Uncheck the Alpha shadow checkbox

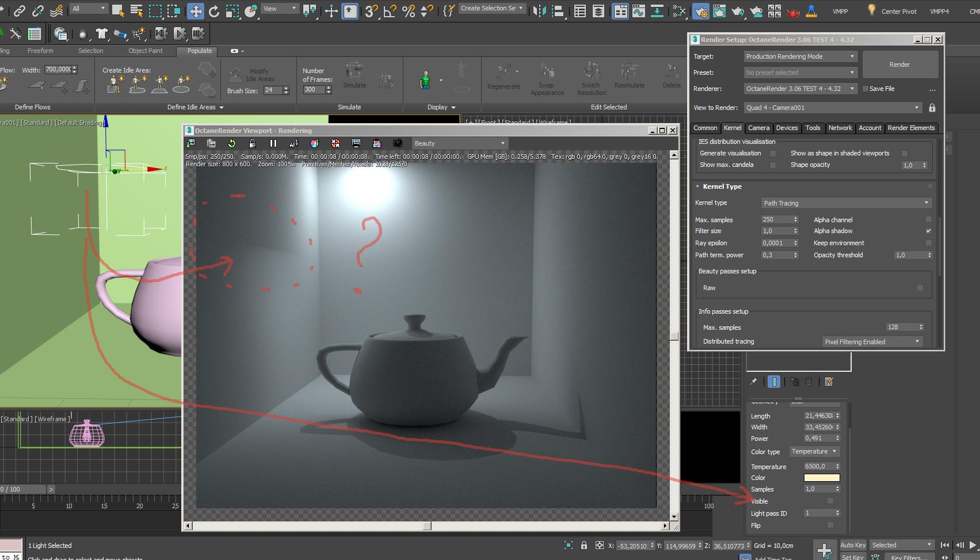coord(928,231)
